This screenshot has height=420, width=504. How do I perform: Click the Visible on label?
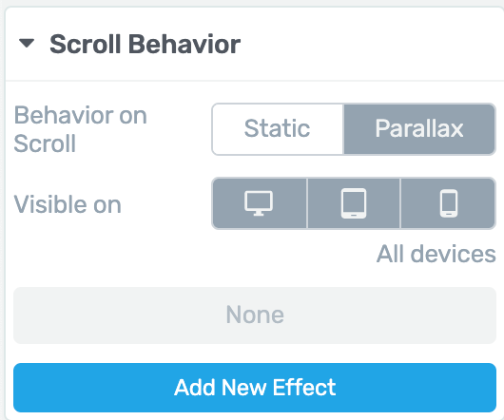tap(68, 204)
